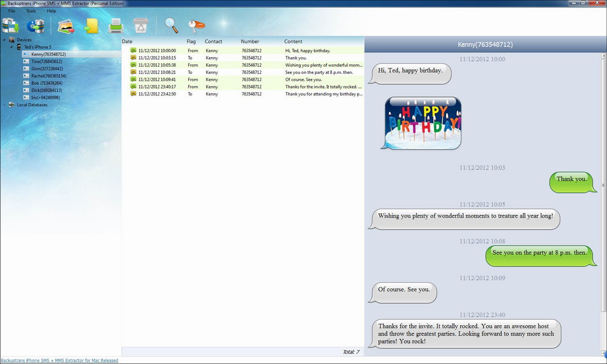Click the delete messages trash icon
Screen dimensions: 607x364
click(x=141, y=25)
